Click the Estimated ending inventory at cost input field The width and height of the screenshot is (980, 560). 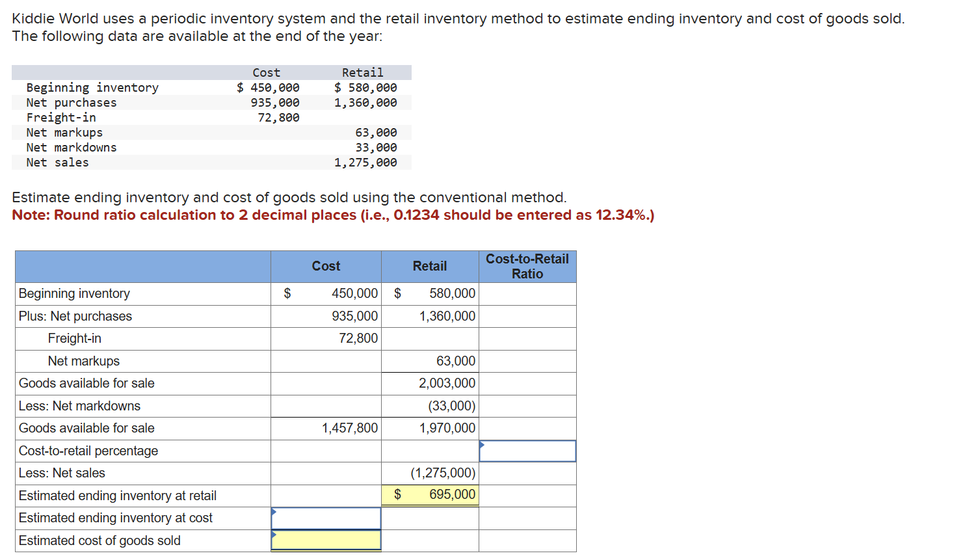pyautogui.click(x=326, y=518)
